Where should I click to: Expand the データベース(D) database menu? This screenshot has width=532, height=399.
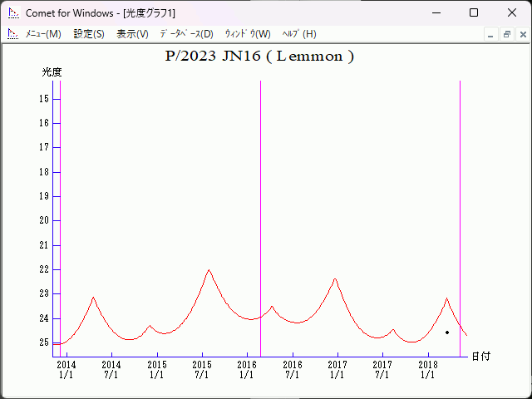(186, 34)
